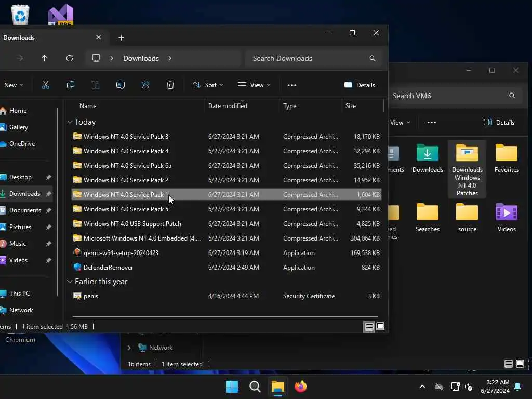532x399 pixels.
Task: Click the horizontal scrollbar in file list
Action: 225,316
